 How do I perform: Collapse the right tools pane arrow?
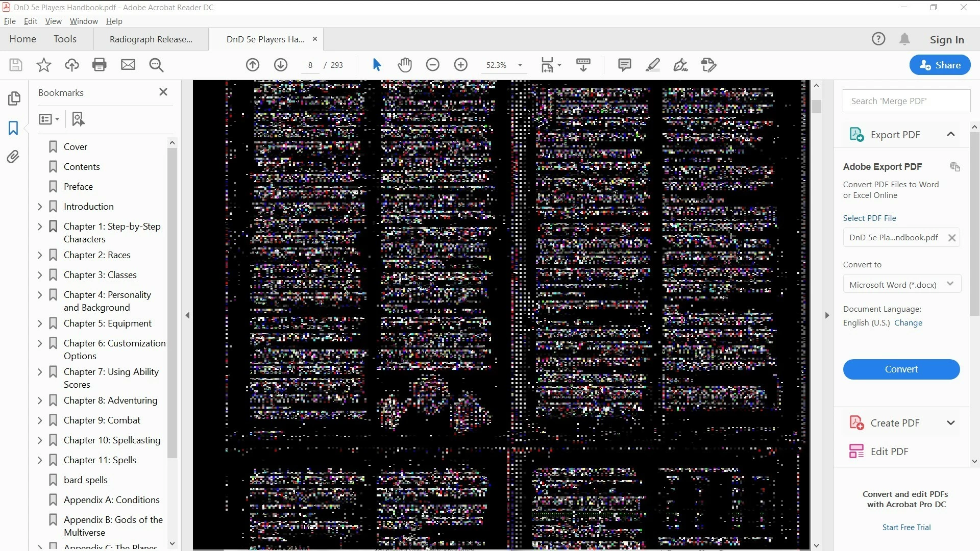tap(827, 315)
